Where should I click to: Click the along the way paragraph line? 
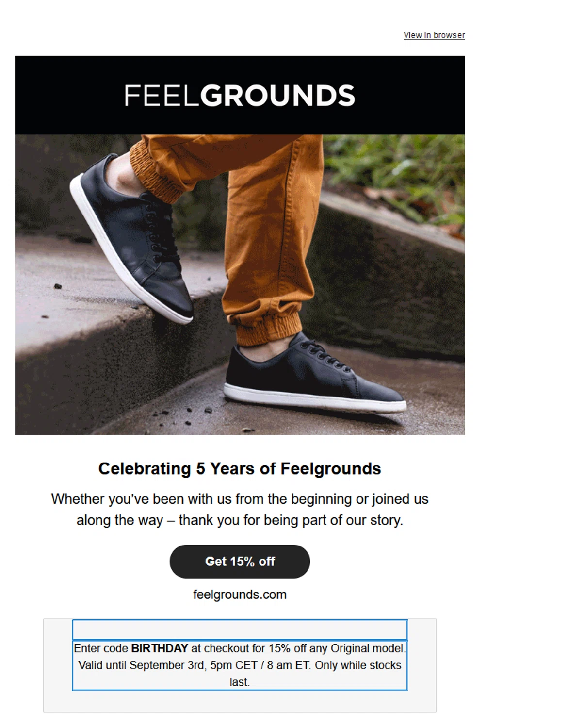point(240,520)
